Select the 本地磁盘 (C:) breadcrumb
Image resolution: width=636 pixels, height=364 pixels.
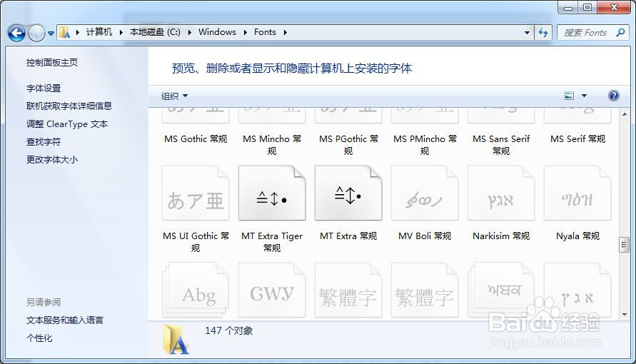(x=155, y=32)
